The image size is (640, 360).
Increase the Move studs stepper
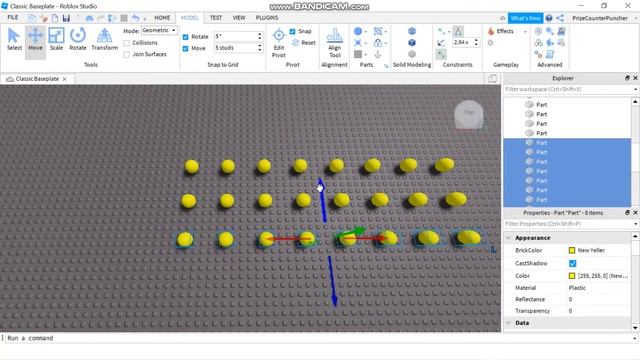[x=260, y=46]
